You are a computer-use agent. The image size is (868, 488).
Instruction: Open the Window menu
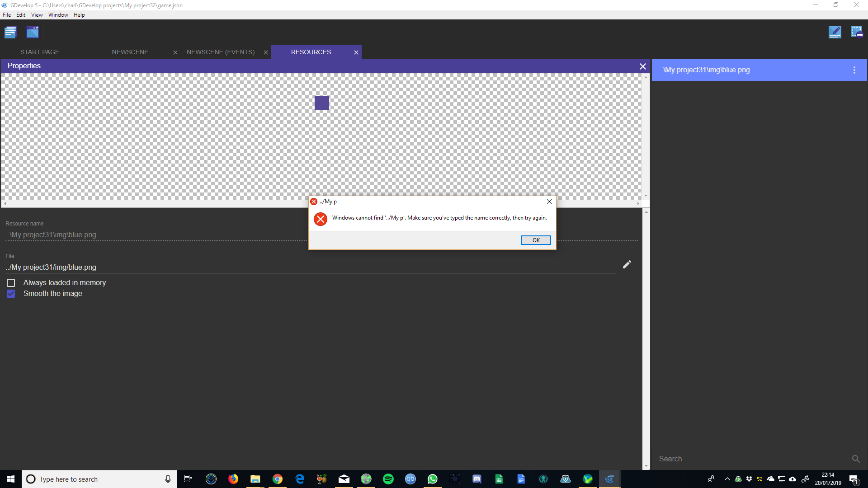[58, 15]
